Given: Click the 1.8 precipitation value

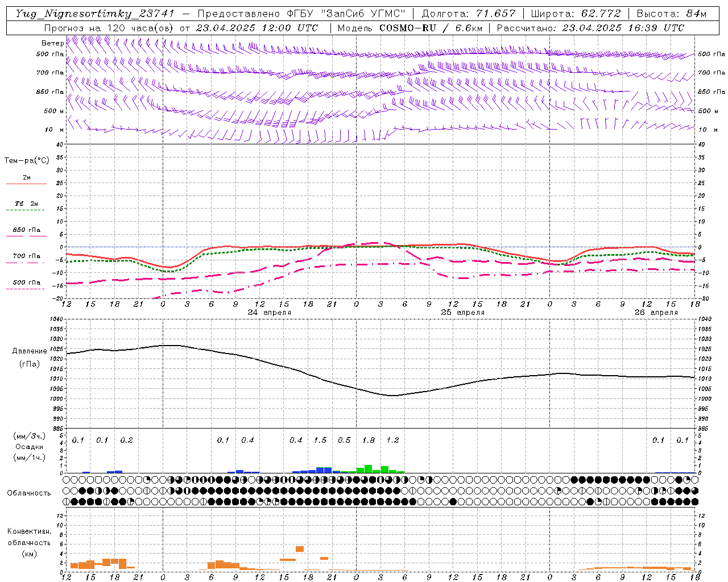Looking at the screenshot, I should (369, 440).
